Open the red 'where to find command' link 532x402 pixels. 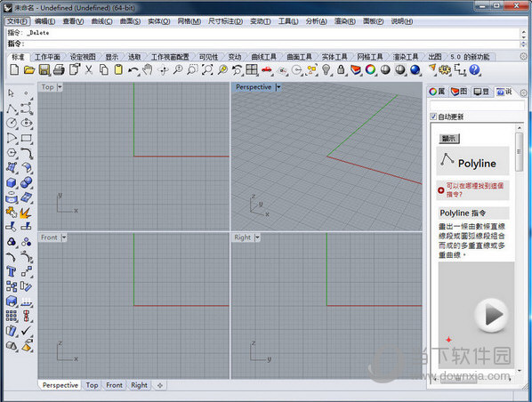coord(474,190)
